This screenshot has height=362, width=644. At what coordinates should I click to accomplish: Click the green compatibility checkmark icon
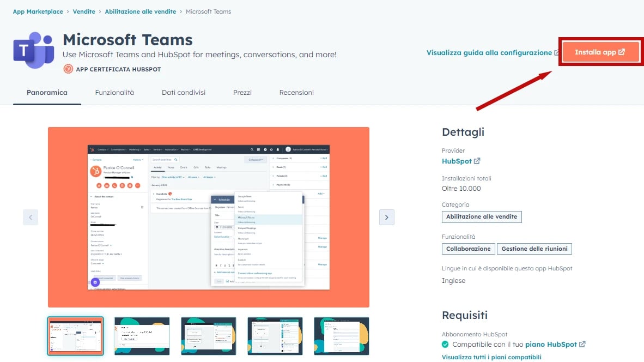point(445,345)
